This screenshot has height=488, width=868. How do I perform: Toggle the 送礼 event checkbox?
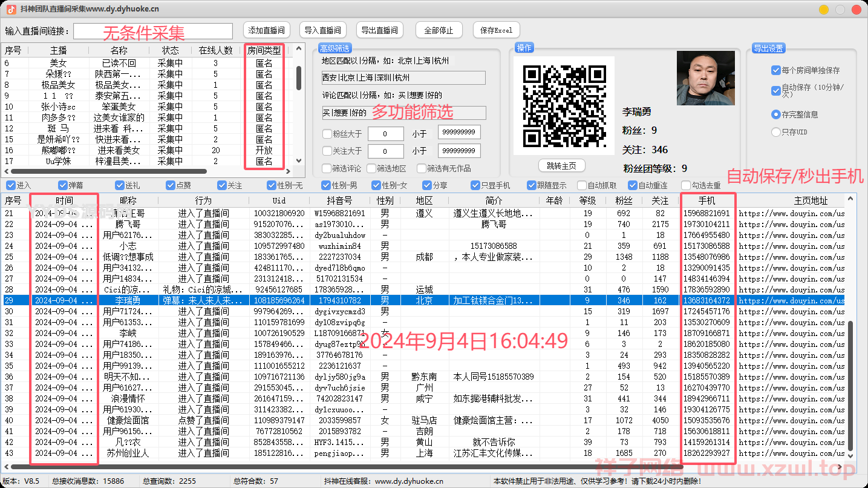click(x=120, y=185)
